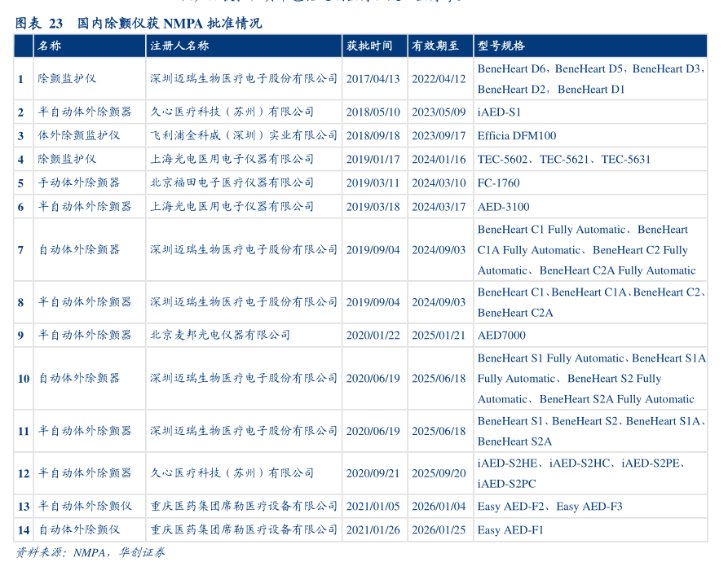Viewport: 728px width, 571px height.
Task: Click 北京福田电子医疗仪器有限公司 cell
Action: [x=232, y=183]
